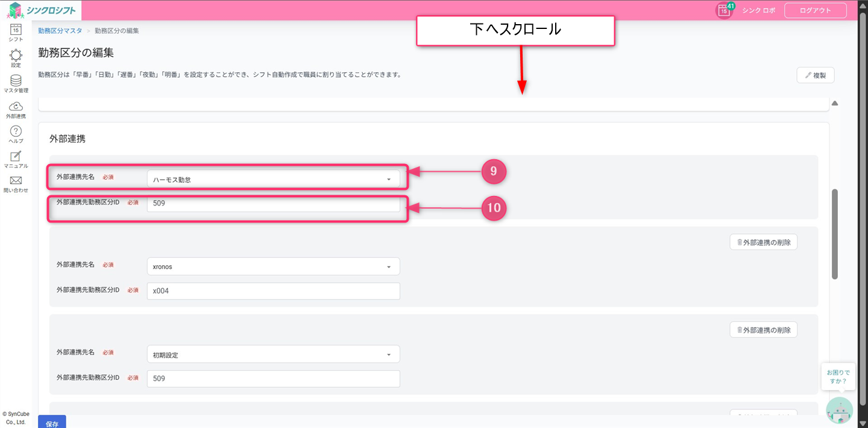The width and height of the screenshot is (868, 428).
Task: Click the 勤務区分ID field under ハーモス勤怠
Action: click(273, 204)
